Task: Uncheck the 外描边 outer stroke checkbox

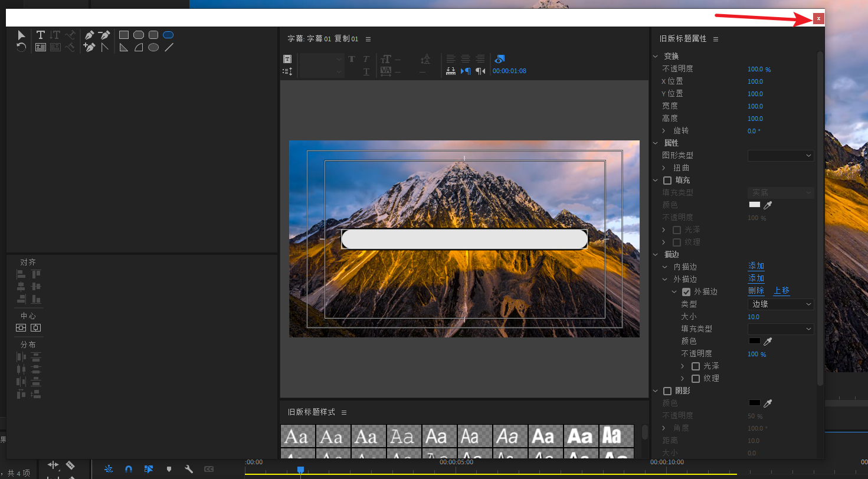Action: tap(686, 292)
